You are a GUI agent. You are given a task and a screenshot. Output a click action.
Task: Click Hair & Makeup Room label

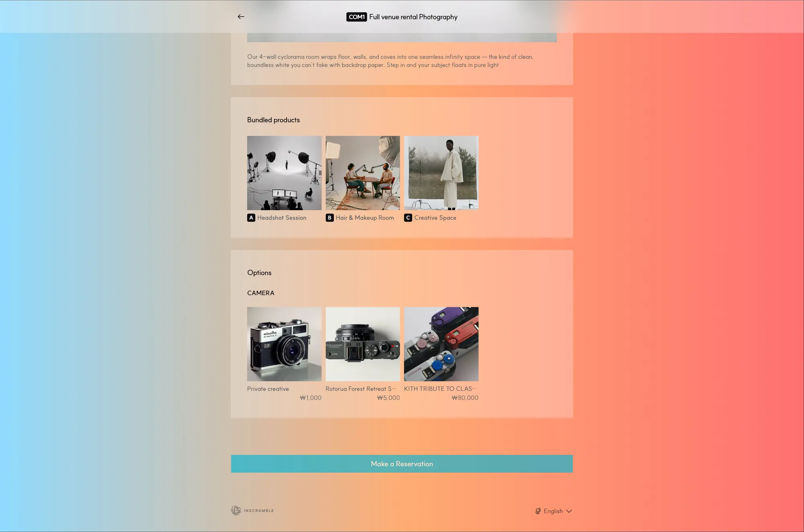pos(365,218)
